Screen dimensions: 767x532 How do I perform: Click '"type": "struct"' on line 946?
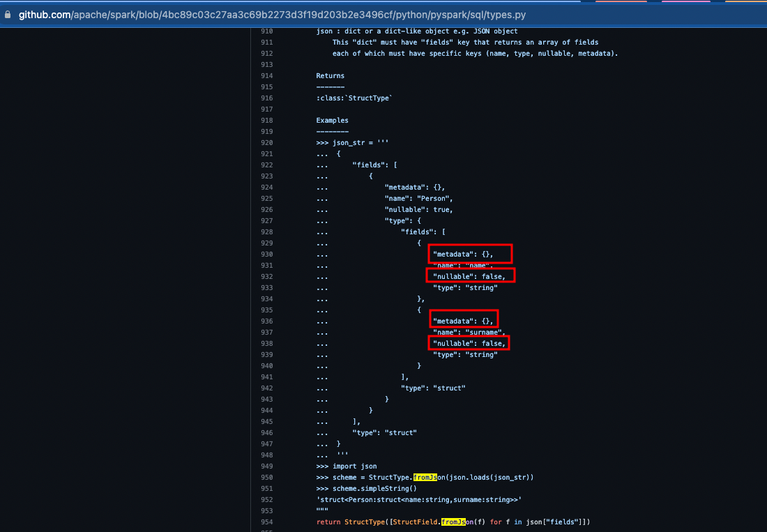coord(384,433)
